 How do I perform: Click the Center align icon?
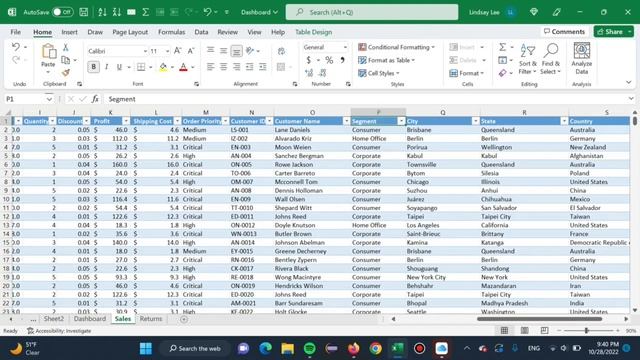click(x=223, y=67)
